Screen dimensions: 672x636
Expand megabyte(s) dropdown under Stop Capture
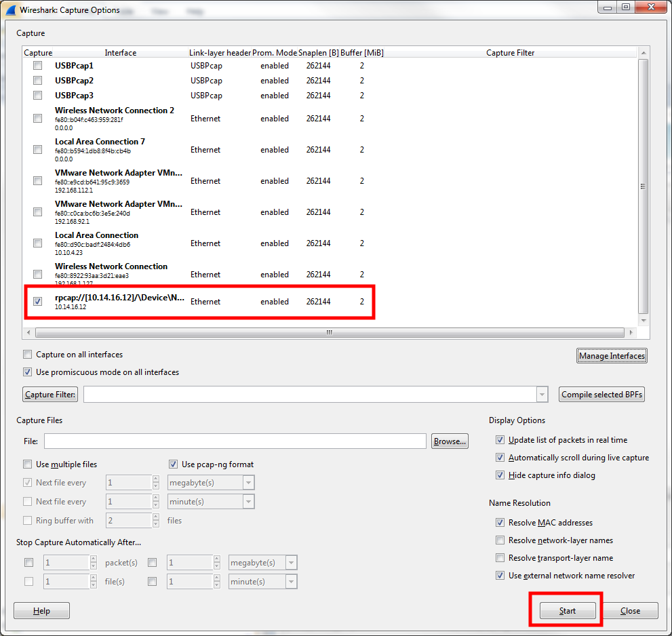tap(292, 562)
